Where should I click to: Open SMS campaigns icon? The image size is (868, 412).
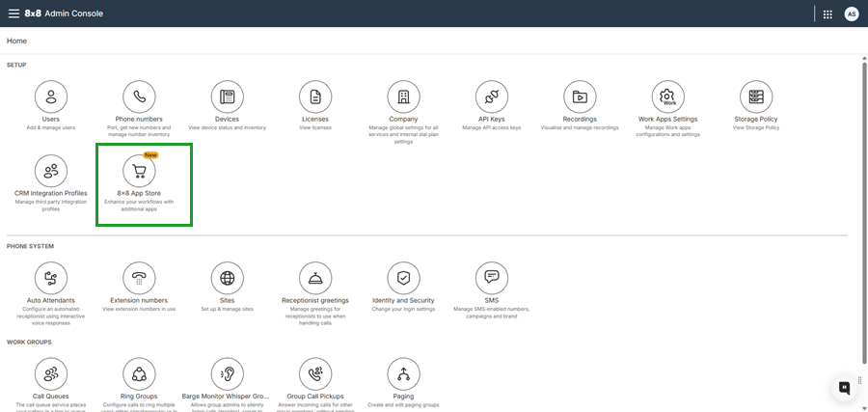(491, 278)
